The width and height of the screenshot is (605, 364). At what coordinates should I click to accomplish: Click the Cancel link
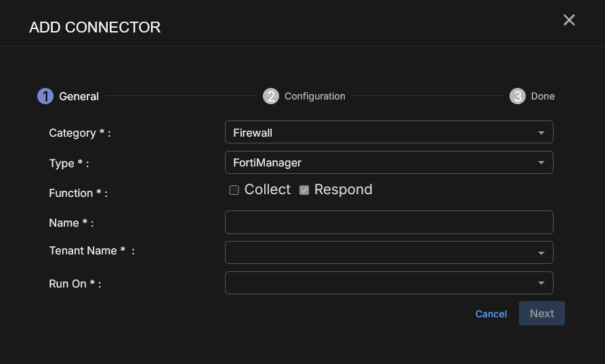click(x=491, y=314)
